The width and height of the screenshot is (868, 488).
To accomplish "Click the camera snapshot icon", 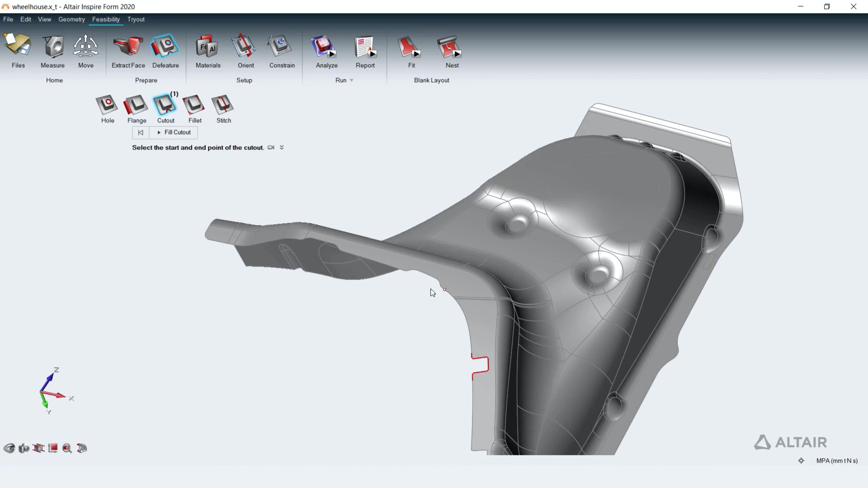I will click(x=24, y=448).
